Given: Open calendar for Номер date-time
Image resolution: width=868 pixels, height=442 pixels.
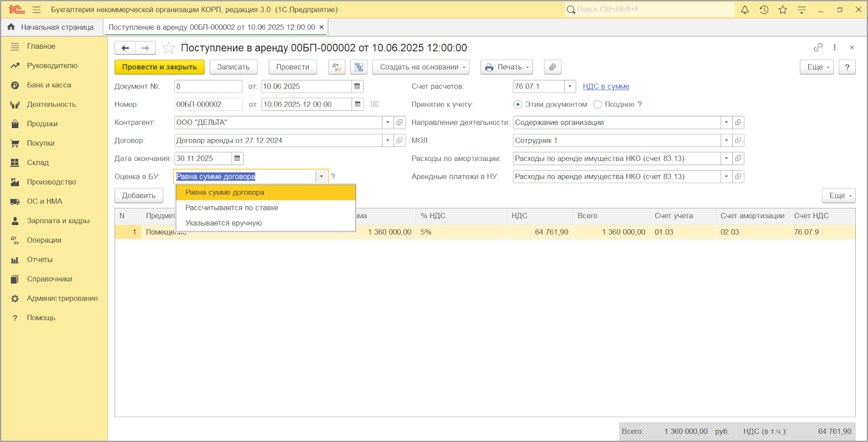Looking at the screenshot, I should coord(358,104).
